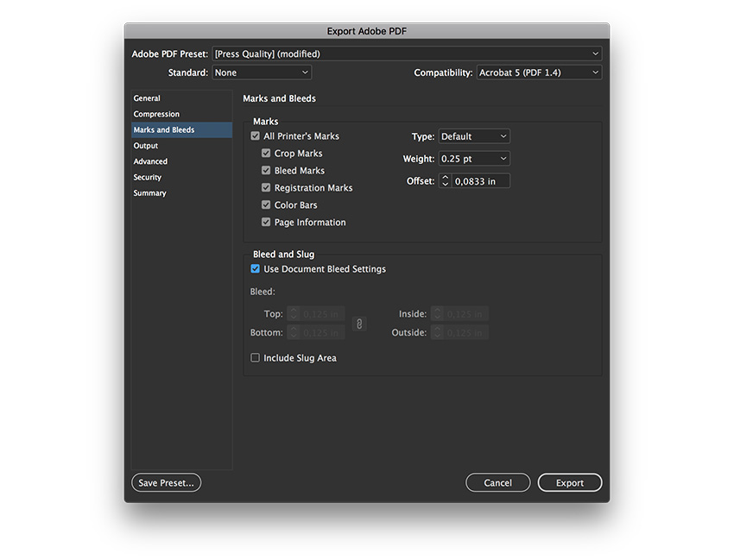Uncheck Use Document Bleed Settings

pyautogui.click(x=255, y=268)
